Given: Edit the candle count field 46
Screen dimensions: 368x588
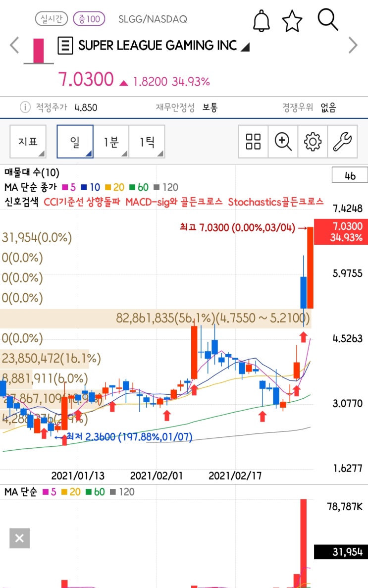Looking at the screenshot, I should click(x=350, y=175).
